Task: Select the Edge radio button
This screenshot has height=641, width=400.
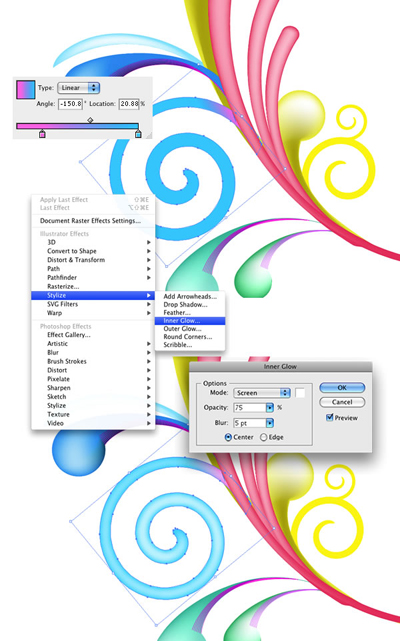Action: (x=263, y=437)
